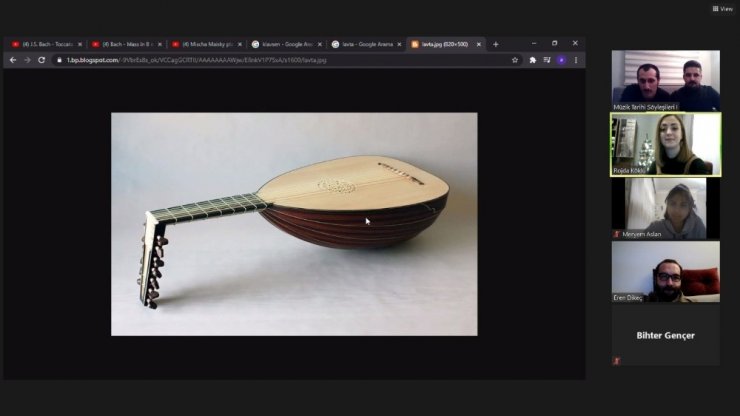
Task: Select the Bihter Gençer participant tile
Action: pyautogui.click(x=665, y=335)
